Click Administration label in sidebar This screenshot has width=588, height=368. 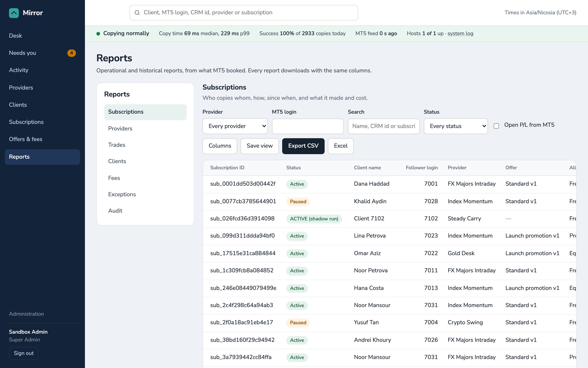27,314
